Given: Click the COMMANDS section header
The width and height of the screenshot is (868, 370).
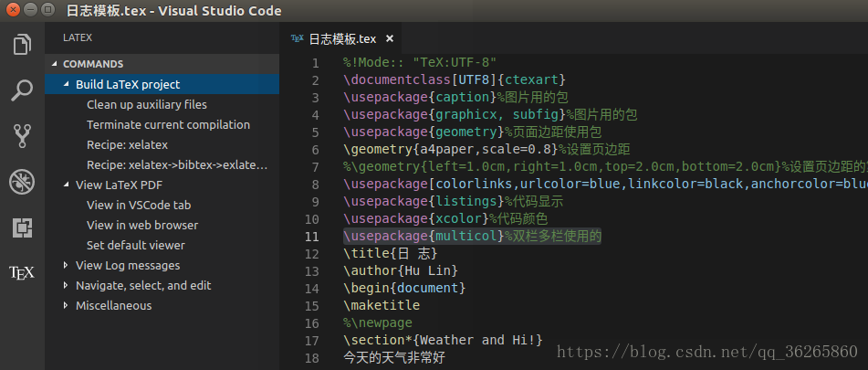Looking at the screenshot, I should [162, 64].
